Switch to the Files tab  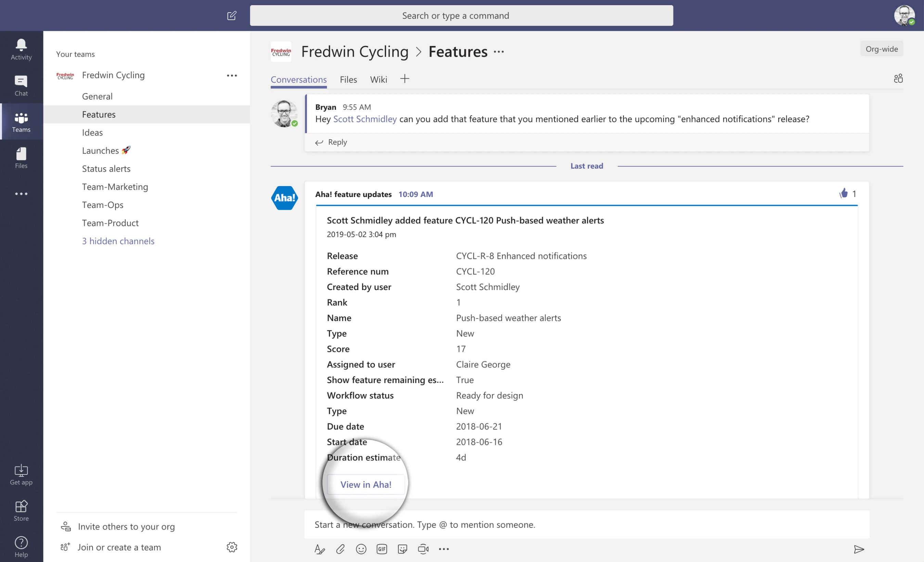(348, 79)
